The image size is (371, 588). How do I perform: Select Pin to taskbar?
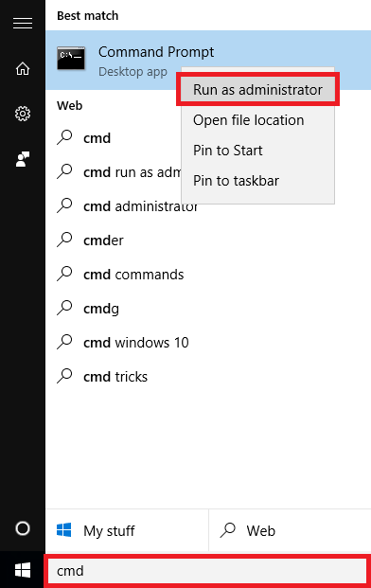pyautogui.click(x=257, y=181)
